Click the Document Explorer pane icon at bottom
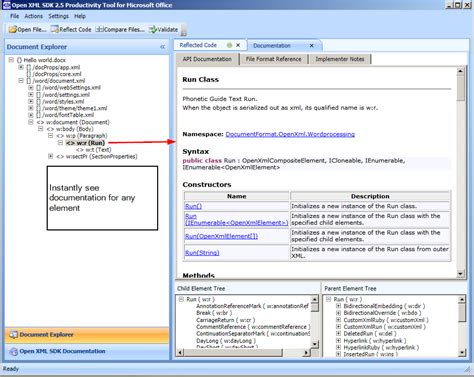This screenshot has width=474, height=377. click(x=13, y=334)
